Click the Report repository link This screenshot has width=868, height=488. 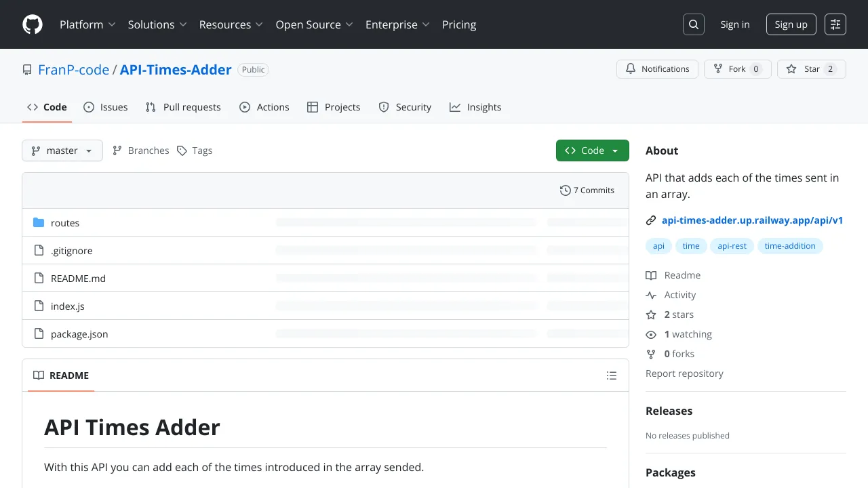[x=684, y=373]
